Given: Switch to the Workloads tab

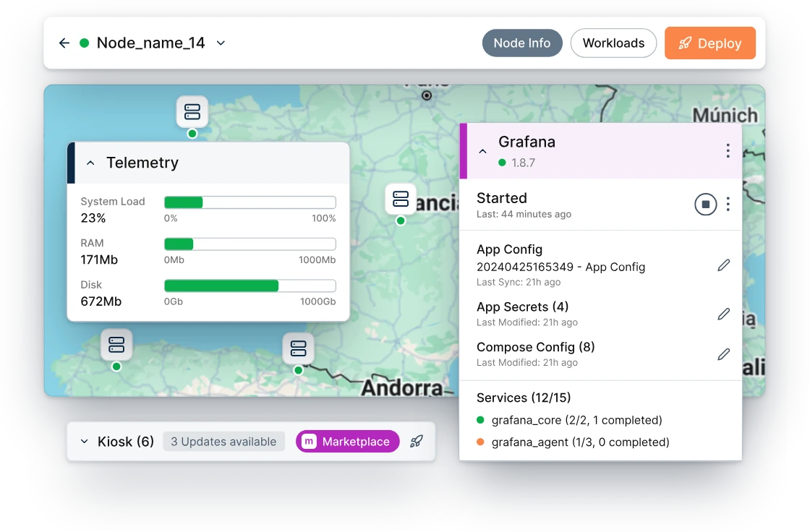Looking at the screenshot, I should (x=613, y=43).
